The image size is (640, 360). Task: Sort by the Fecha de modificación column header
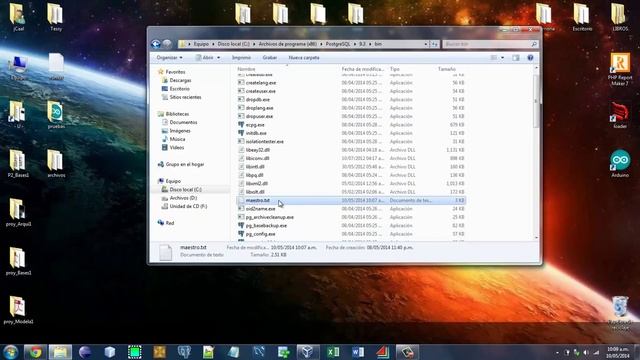click(x=363, y=69)
